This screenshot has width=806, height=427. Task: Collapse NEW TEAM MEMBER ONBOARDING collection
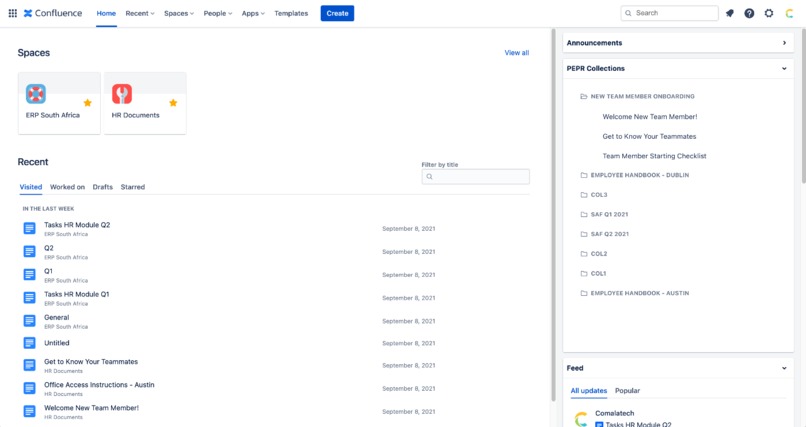click(x=643, y=96)
